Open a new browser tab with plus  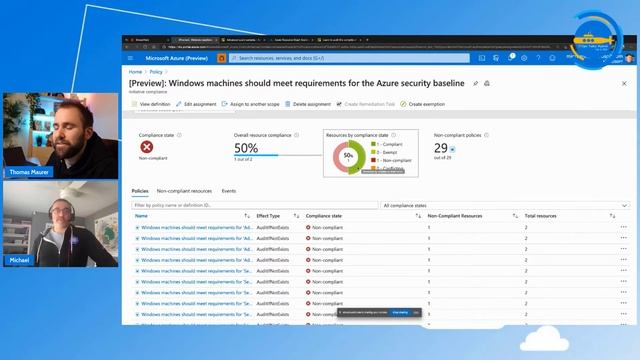[367, 40]
